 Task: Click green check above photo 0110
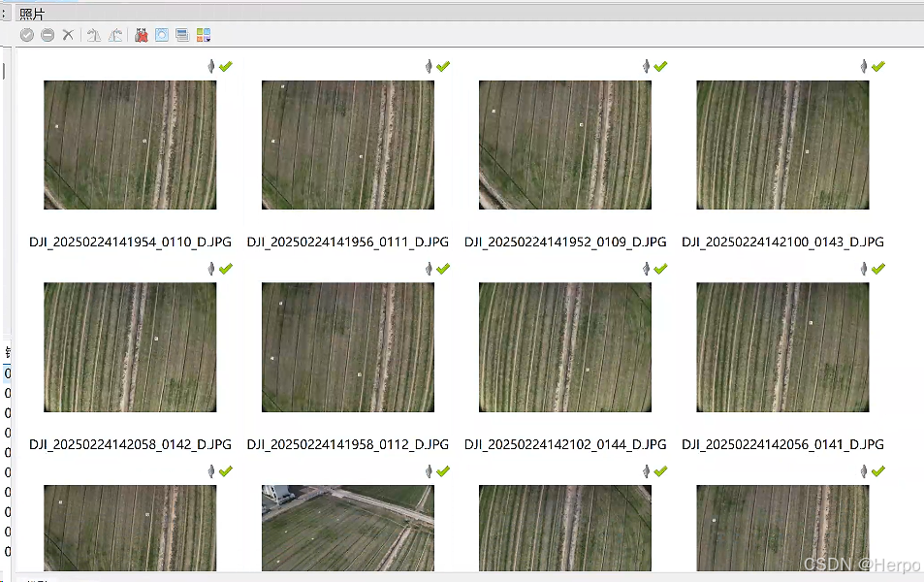pyautogui.click(x=226, y=67)
